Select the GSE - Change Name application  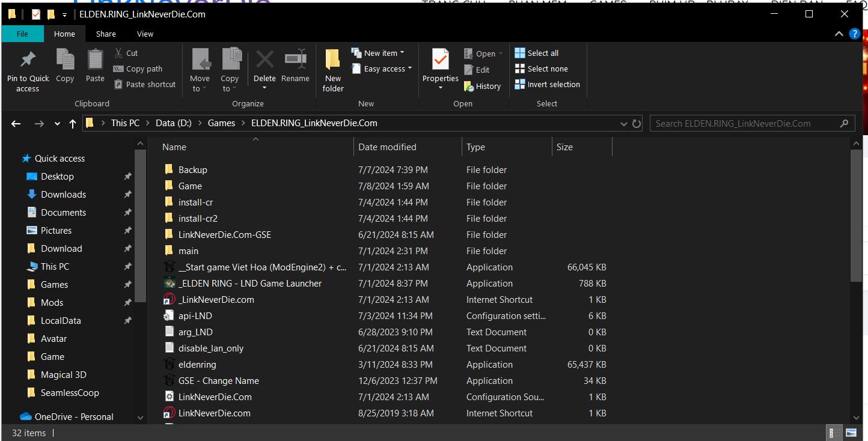pos(218,381)
